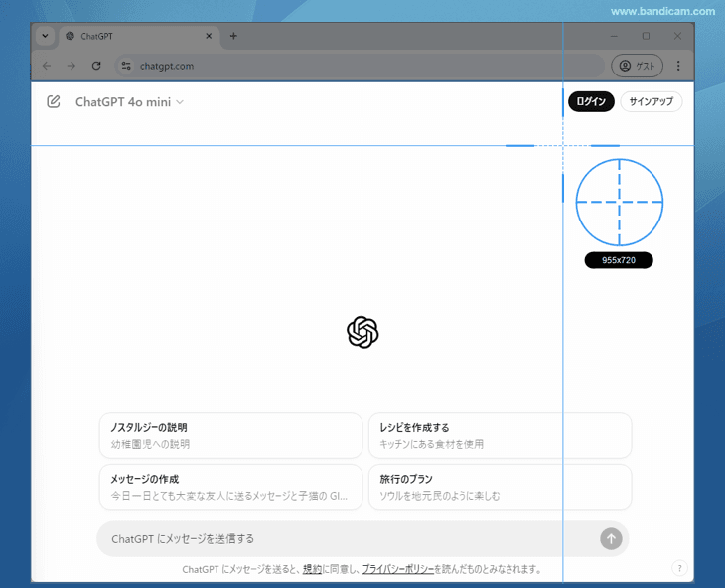Click the browser back arrow
This screenshot has height=588, width=725.
click(47, 66)
